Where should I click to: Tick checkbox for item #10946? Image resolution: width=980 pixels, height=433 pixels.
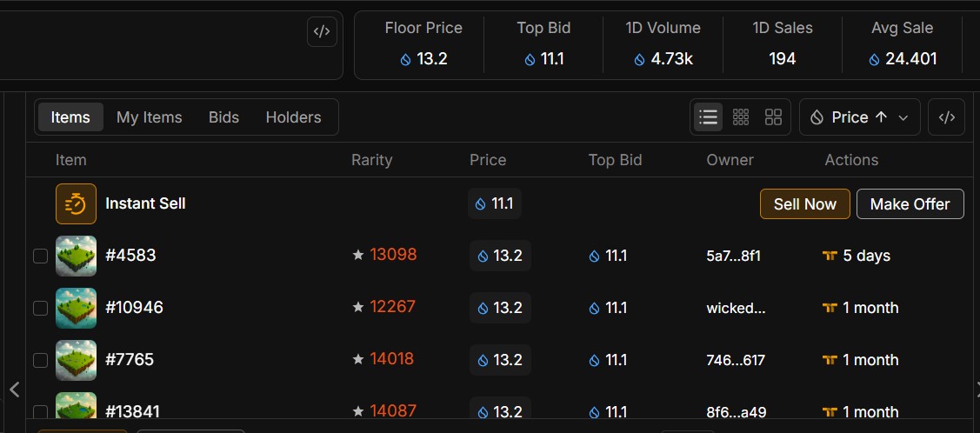pos(40,308)
